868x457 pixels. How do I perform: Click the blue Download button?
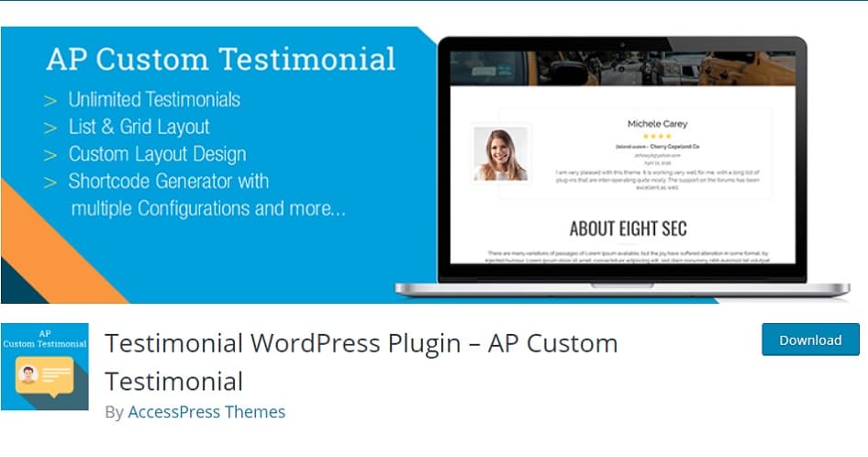pyautogui.click(x=810, y=340)
